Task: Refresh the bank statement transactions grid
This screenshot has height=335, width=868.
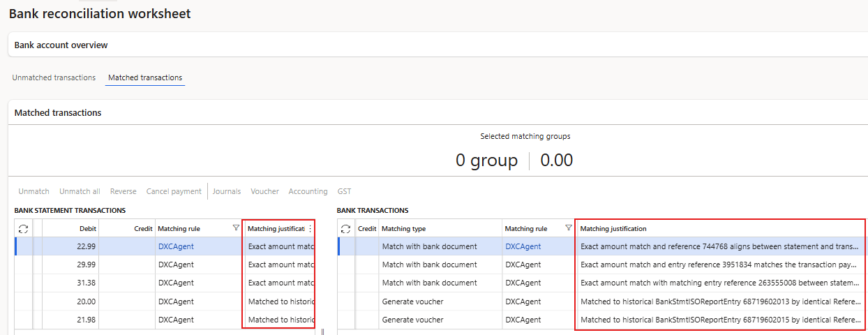Action: point(23,228)
